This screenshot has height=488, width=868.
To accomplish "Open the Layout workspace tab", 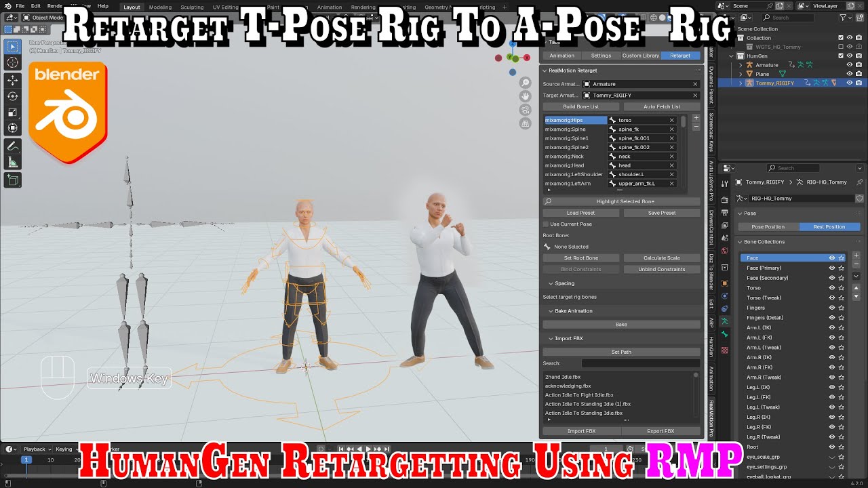I will coord(132,7).
